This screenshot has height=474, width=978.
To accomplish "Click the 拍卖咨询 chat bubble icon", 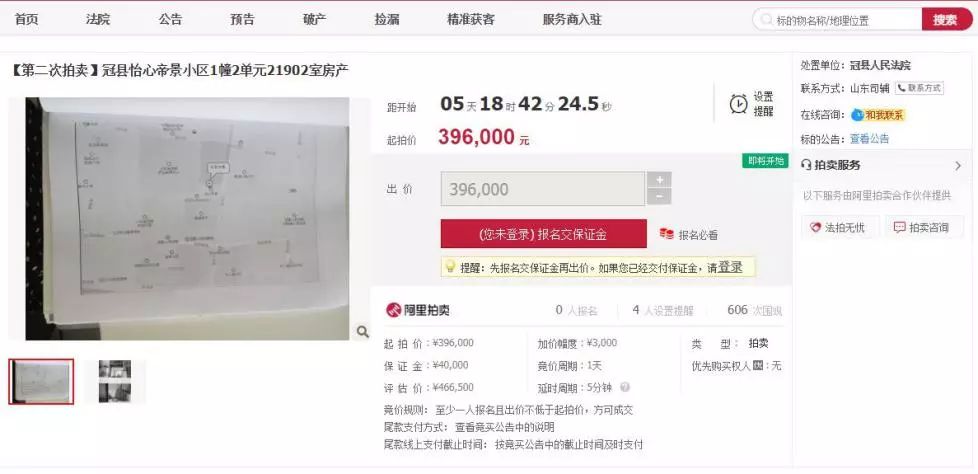I will tap(899, 228).
